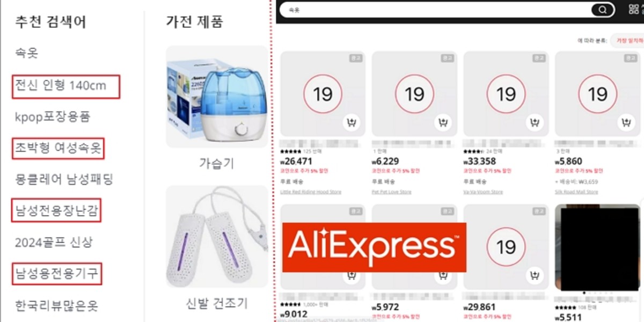Add the ₩9,012 item to cart
The height and width of the screenshot is (322, 644).
click(x=351, y=276)
